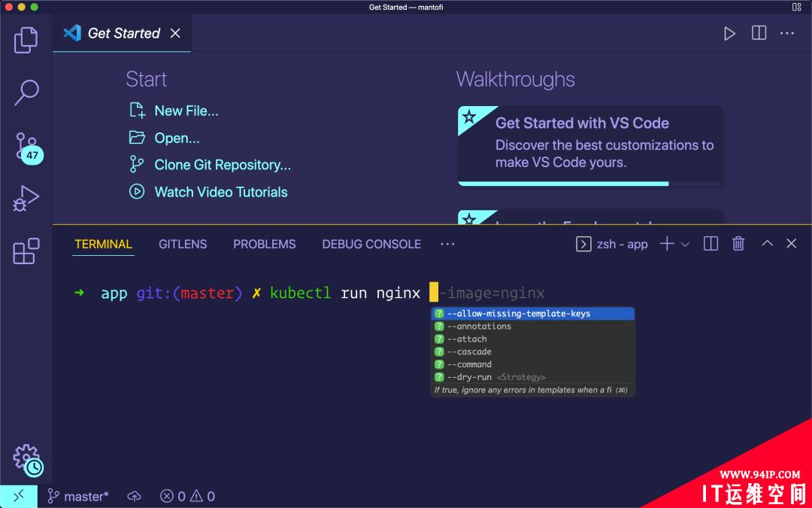Click the Run play icon in editor toolbar

[x=729, y=34]
